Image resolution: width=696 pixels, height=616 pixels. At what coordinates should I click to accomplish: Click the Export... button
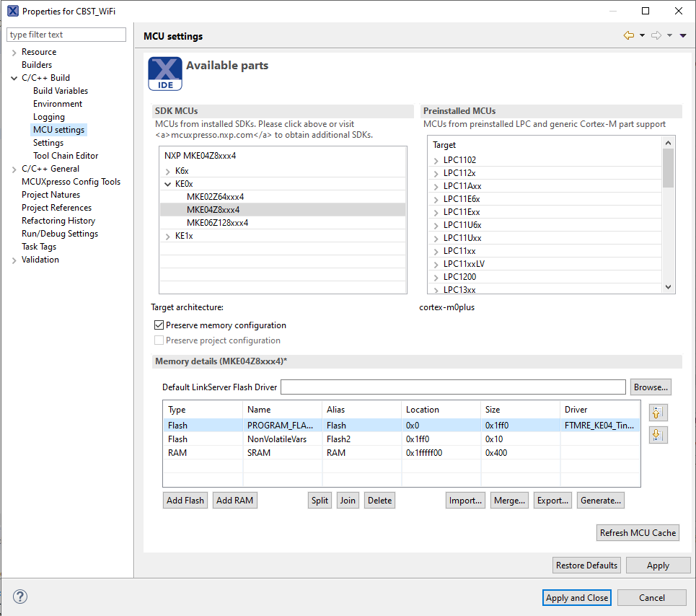coord(552,500)
